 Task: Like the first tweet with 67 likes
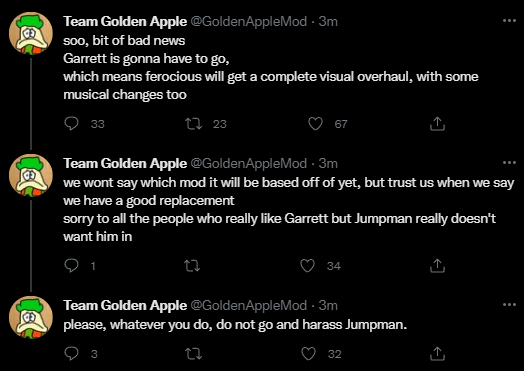coord(315,124)
